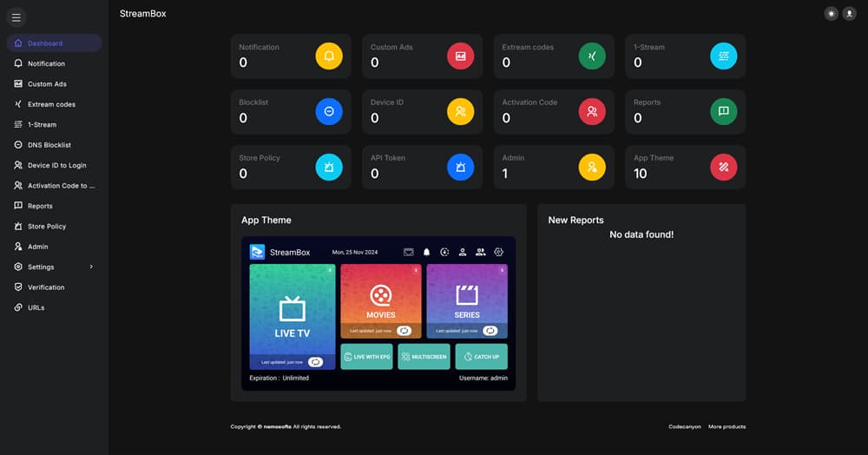Image resolution: width=868 pixels, height=455 pixels.
Task: Open URLs sidebar item
Action: tap(36, 307)
